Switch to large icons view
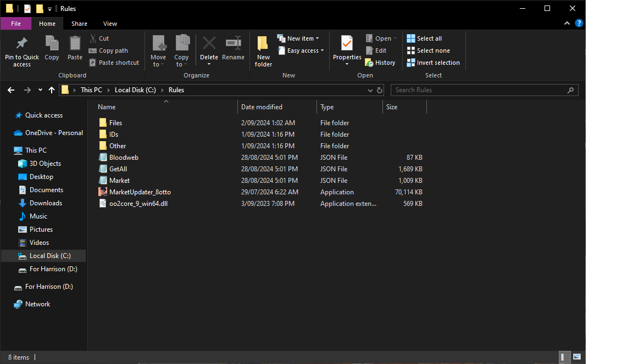The height and width of the screenshot is (364, 633). coord(577,357)
